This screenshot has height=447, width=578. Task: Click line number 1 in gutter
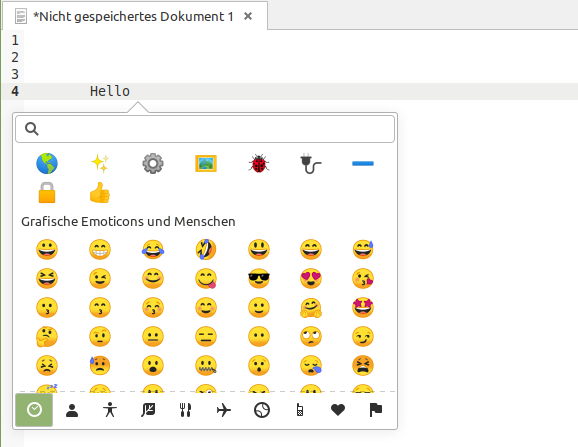pyautogui.click(x=15, y=40)
